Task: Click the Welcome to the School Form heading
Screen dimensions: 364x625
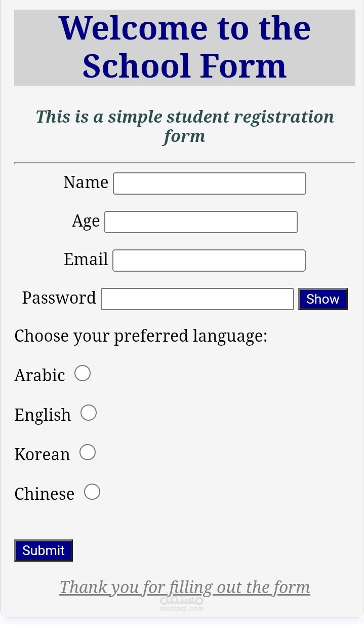Action: point(185,47)
